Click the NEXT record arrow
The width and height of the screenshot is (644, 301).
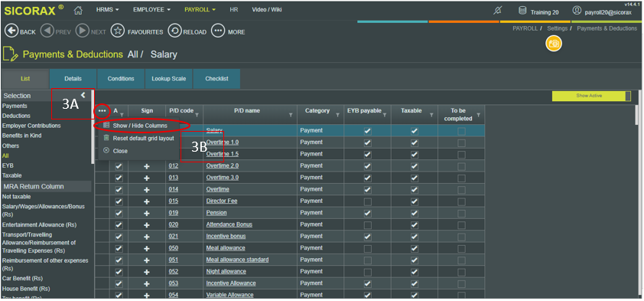[83, 31]
